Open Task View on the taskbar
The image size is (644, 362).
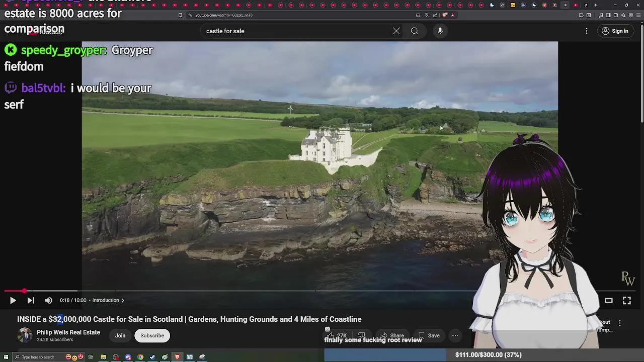point(91,357)
